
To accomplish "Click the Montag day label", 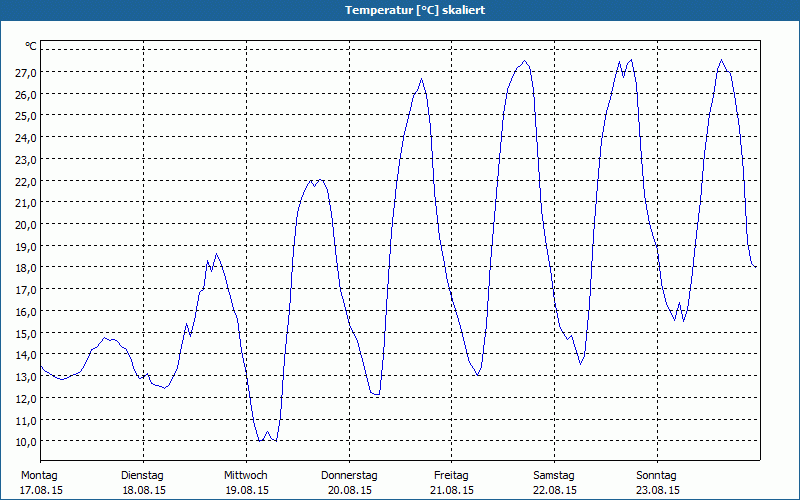I will (x=39, y=475).
